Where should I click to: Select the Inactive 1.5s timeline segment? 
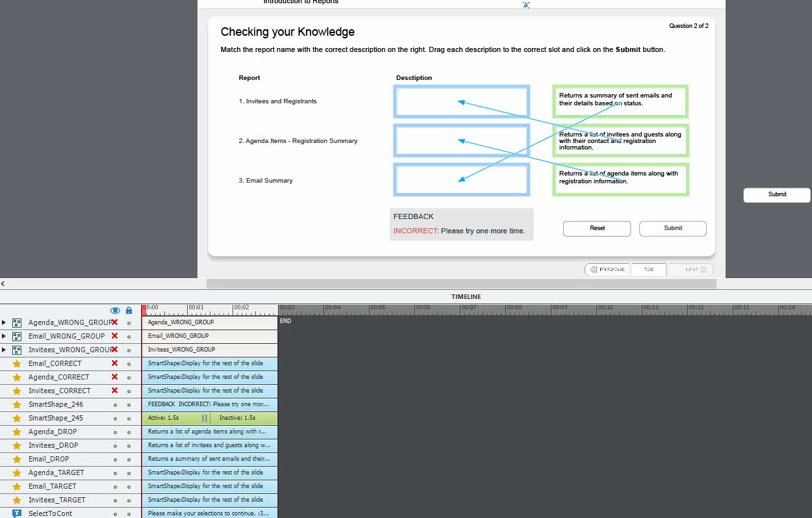point(243,418)
